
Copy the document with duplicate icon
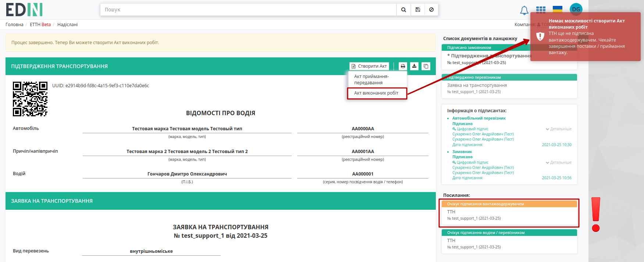coord(426,66)
